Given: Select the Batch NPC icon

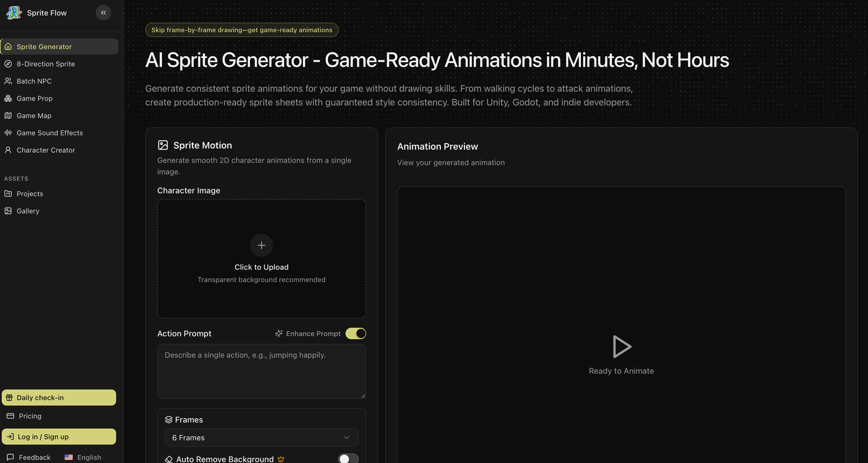Looking at the screenshot, I should tap(8, 81).
